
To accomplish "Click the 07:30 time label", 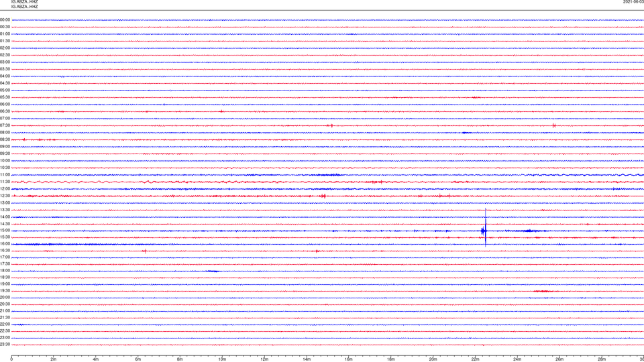I will click(5, 125).
